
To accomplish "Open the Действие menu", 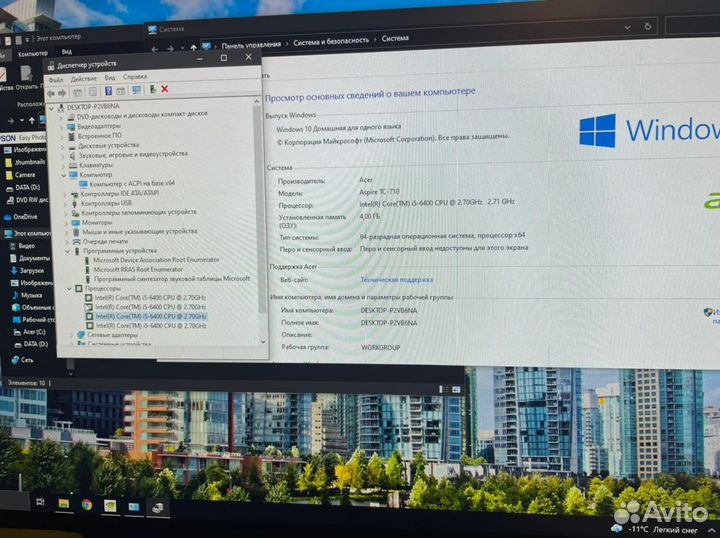I will point(84,78).
